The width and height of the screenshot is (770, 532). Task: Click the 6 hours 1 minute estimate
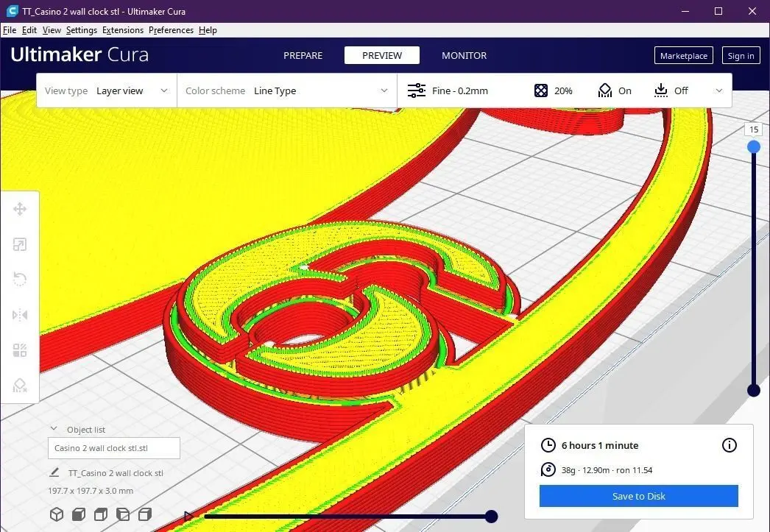(x=600, y=445)
